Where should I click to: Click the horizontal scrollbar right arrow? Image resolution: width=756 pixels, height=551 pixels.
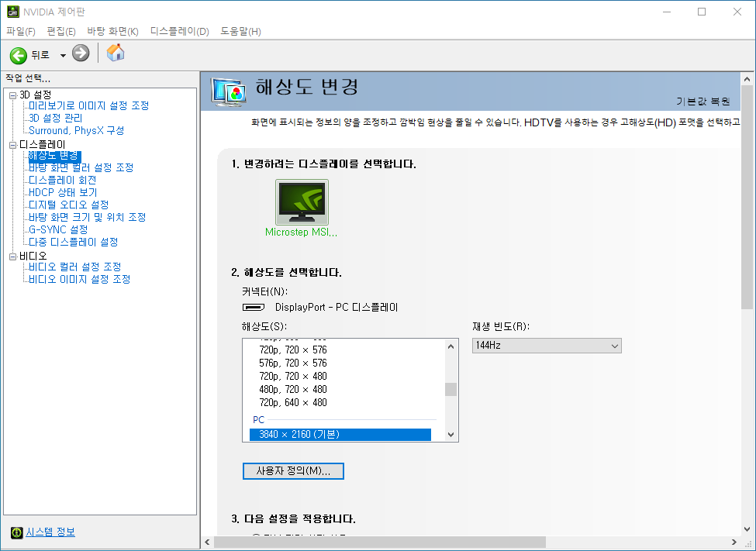(734, 542)
